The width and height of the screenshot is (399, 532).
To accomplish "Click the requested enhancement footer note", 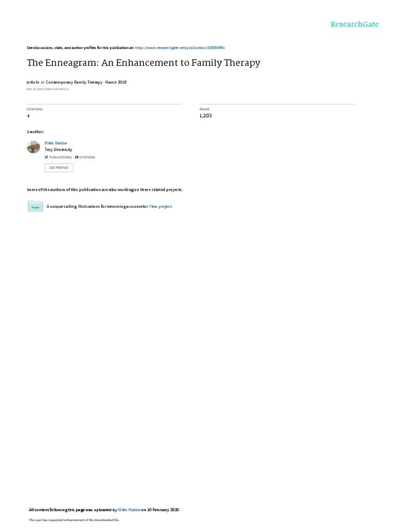I will pyautogui.click(x=74, y=520).
